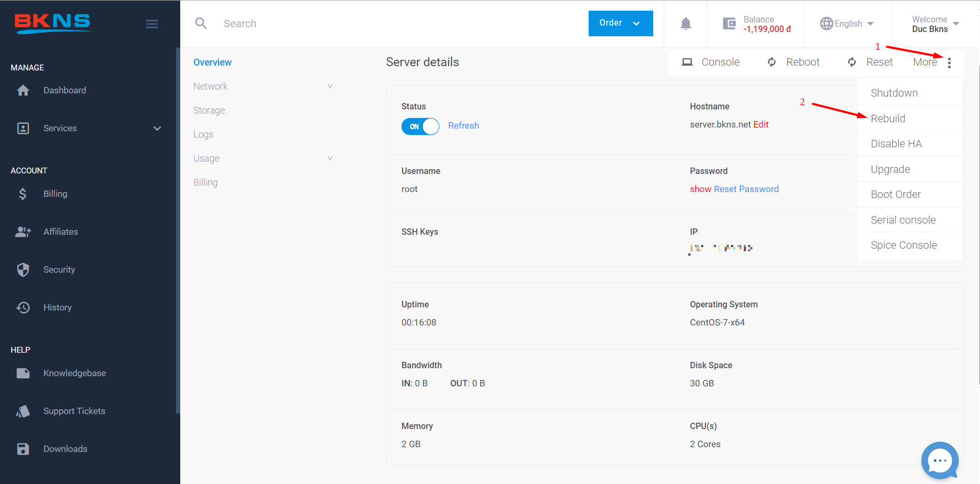The image size is (980, 484).
Task: Click the Balance wallet icon
Action: [729, 23]
